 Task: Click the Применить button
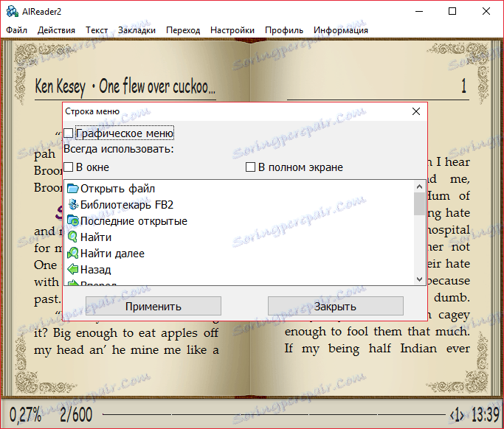(153, 306)
